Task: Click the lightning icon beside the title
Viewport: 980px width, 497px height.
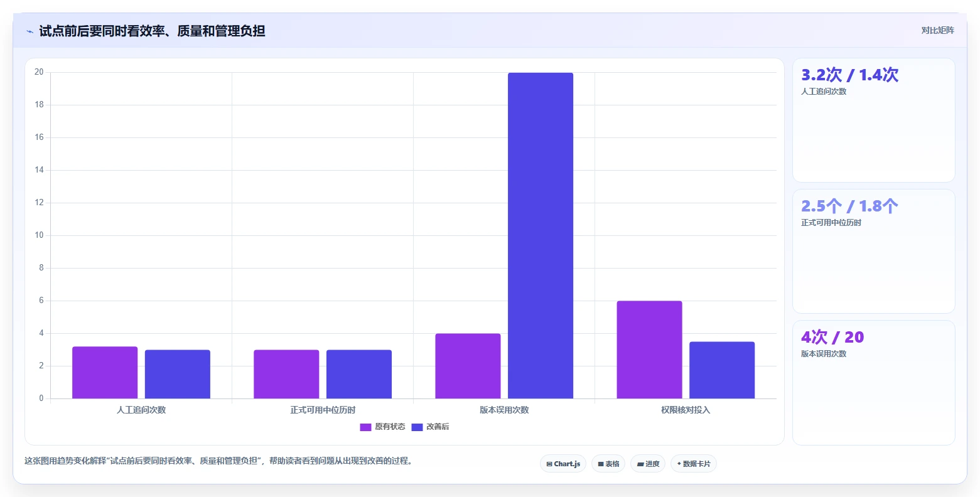Action: tap(30, 31)
